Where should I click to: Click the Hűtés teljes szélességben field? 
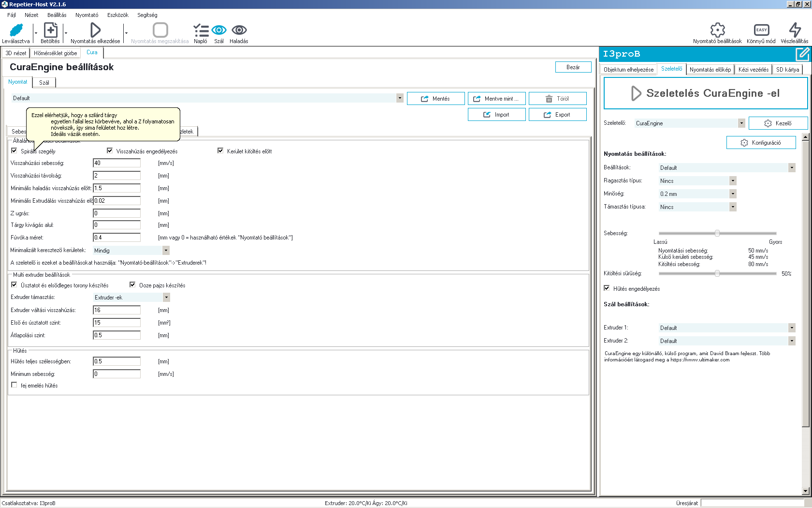tap(117, 361)
